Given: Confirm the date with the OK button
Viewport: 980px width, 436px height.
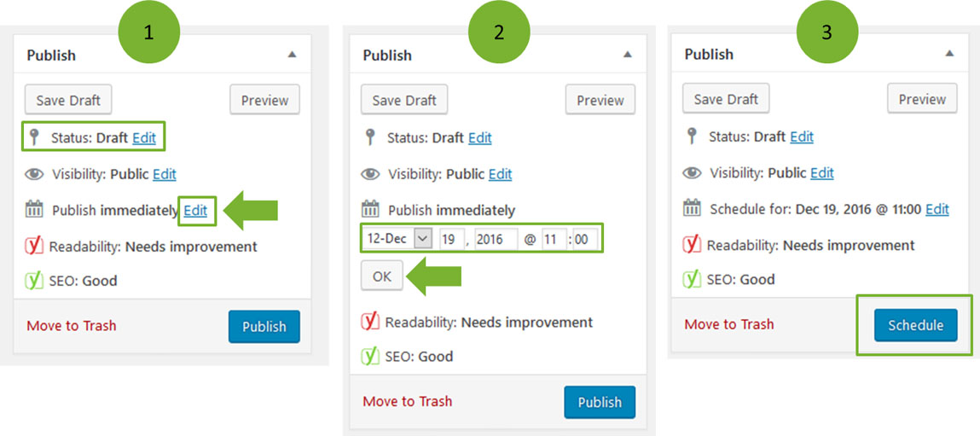Looking at the screenshot, I should pos(382,276).
